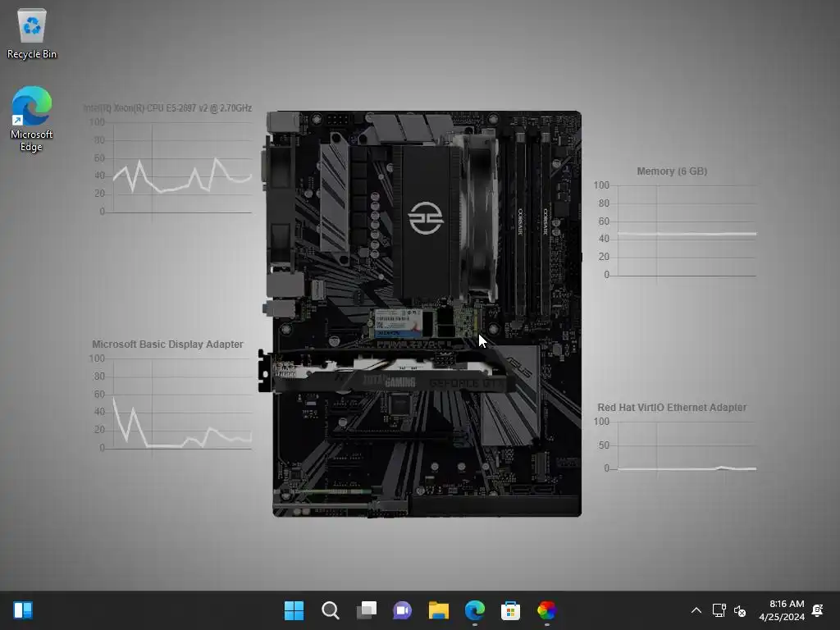Open taskbar Search

(330, 610)
